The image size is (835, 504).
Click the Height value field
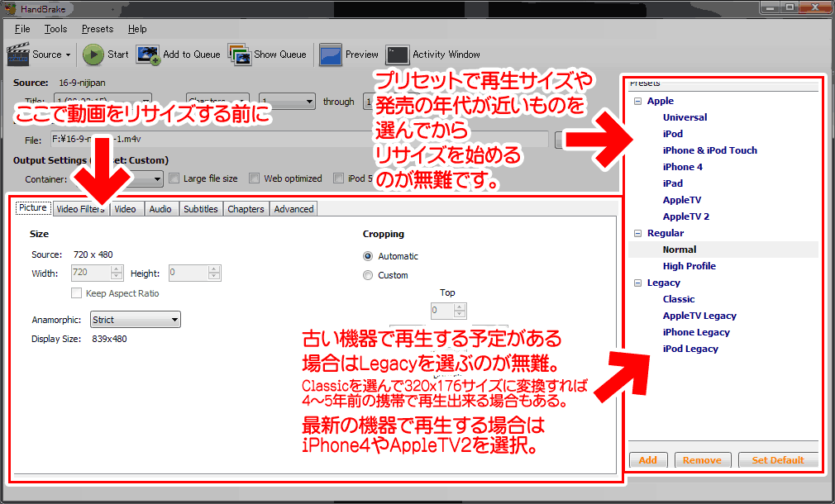tap(188, 273)
